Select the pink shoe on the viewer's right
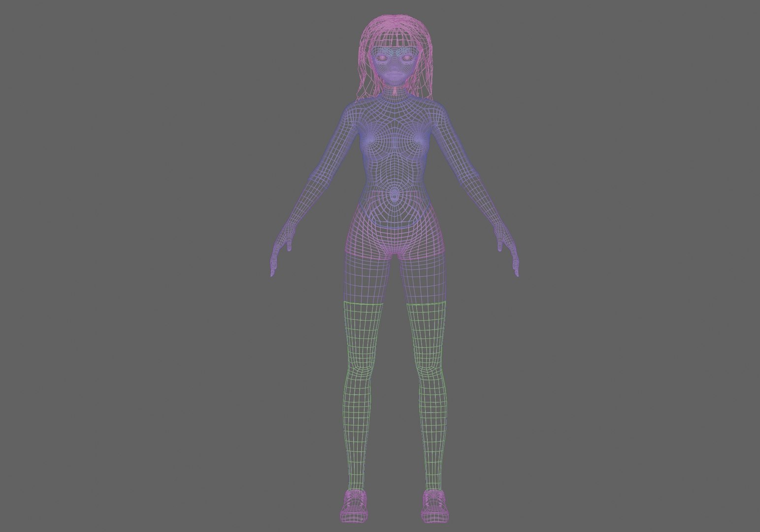 (x=434, y=505)
